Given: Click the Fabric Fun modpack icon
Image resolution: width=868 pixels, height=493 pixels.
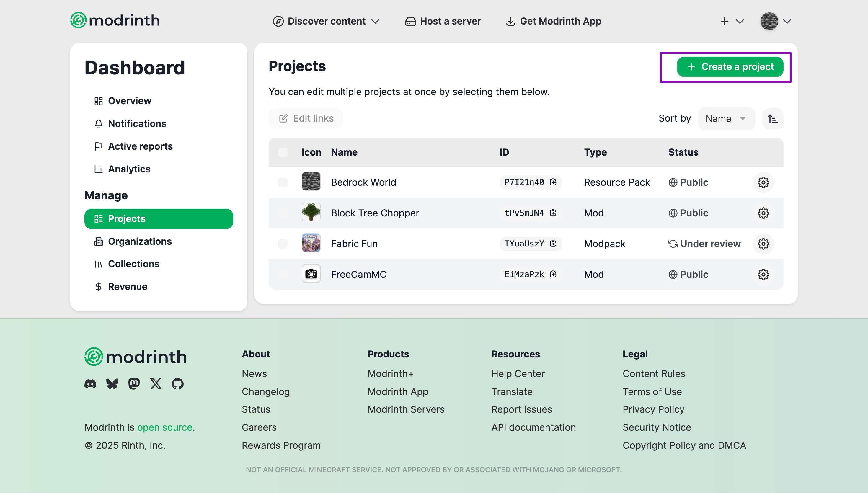Looking at the screenshot, I should tap(311, 242).
